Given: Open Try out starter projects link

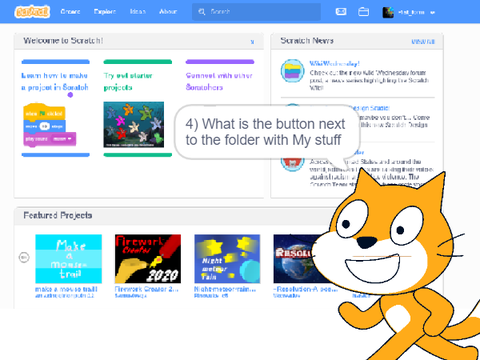Looking at the screenshot, I should [x=128, y=81].
